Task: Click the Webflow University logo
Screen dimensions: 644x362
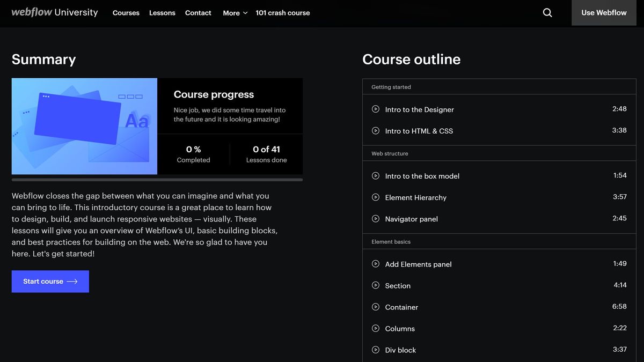Action: click(54, 12)
